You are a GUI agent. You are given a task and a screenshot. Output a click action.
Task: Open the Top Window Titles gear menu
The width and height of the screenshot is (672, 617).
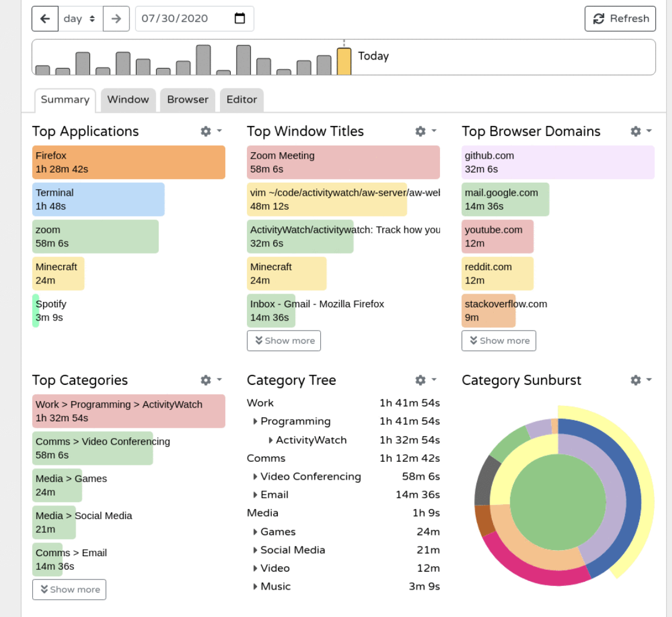click(426, 131)
